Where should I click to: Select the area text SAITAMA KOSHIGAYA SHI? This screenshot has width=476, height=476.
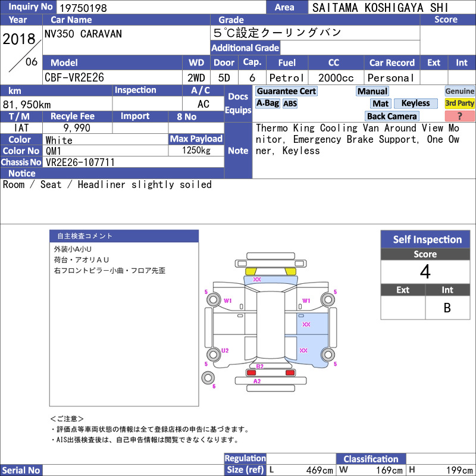point(380,8)
